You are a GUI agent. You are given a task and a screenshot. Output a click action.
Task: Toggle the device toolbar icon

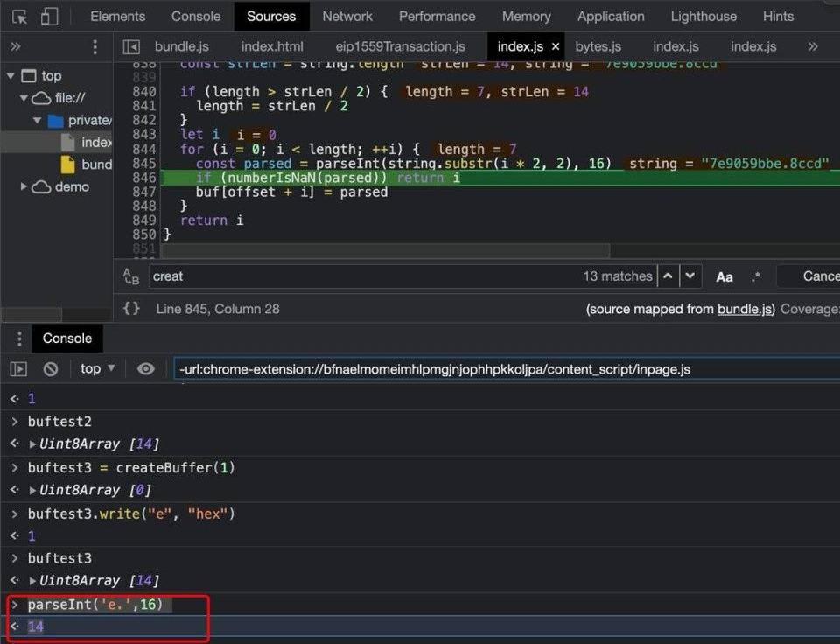(x=49, y=17)
